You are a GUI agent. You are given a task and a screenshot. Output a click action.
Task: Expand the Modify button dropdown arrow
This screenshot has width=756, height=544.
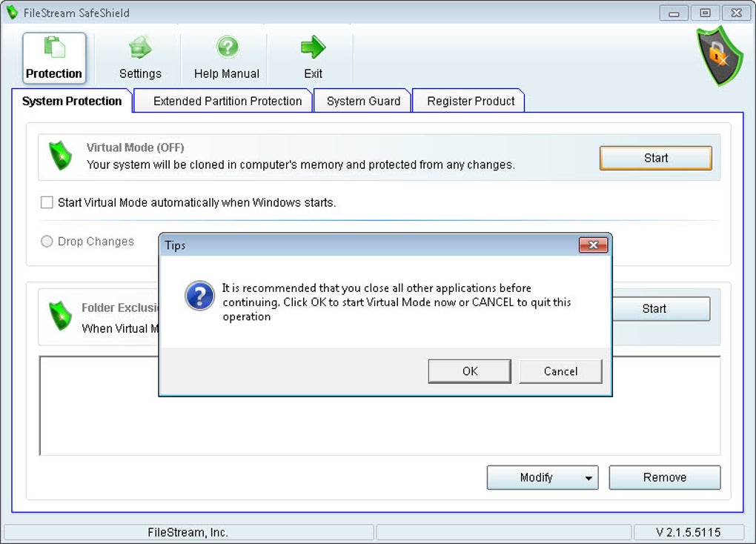point(588,478)
